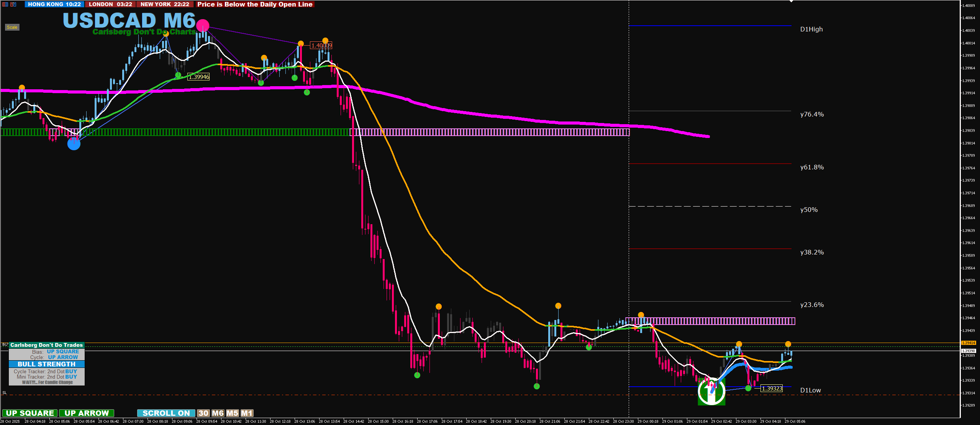Click the chart shift triangle at top
The image size is (980, 425).
pos(791,2)
